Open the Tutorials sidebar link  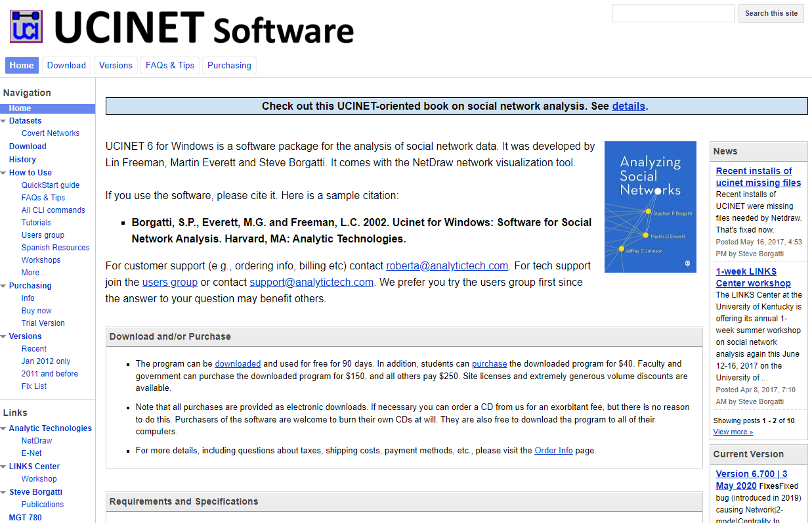pos(36,223)
